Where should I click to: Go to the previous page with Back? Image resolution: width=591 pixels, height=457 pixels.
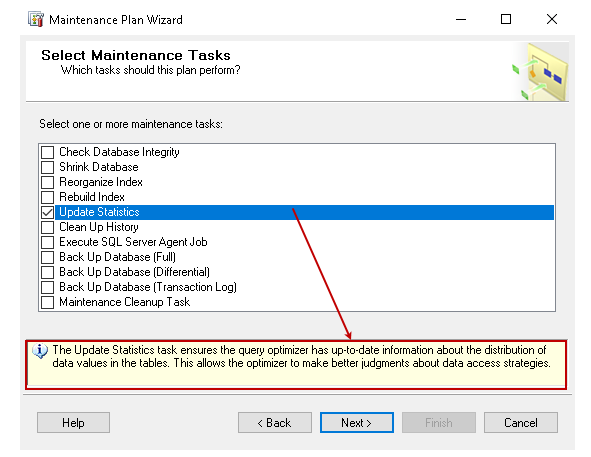click(x=275, y=423)
